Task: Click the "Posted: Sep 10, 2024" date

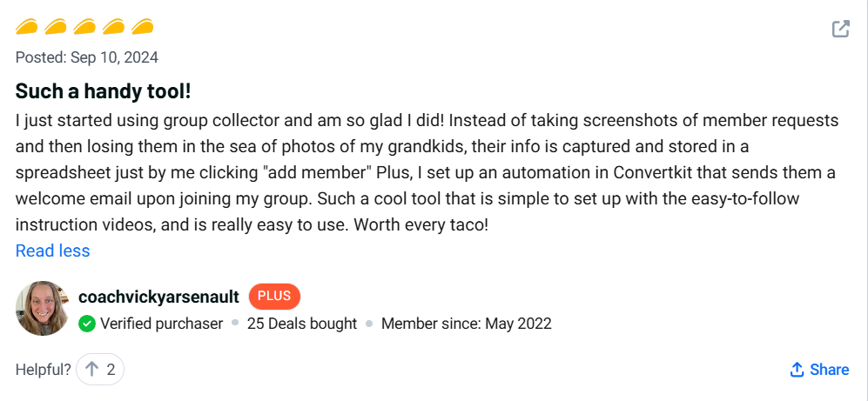Action: pos(87,57)
